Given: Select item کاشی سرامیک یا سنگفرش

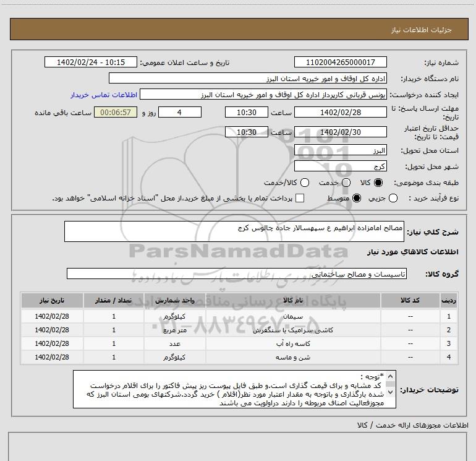Looking at the screenshot, I should click(x=293, y=330).
